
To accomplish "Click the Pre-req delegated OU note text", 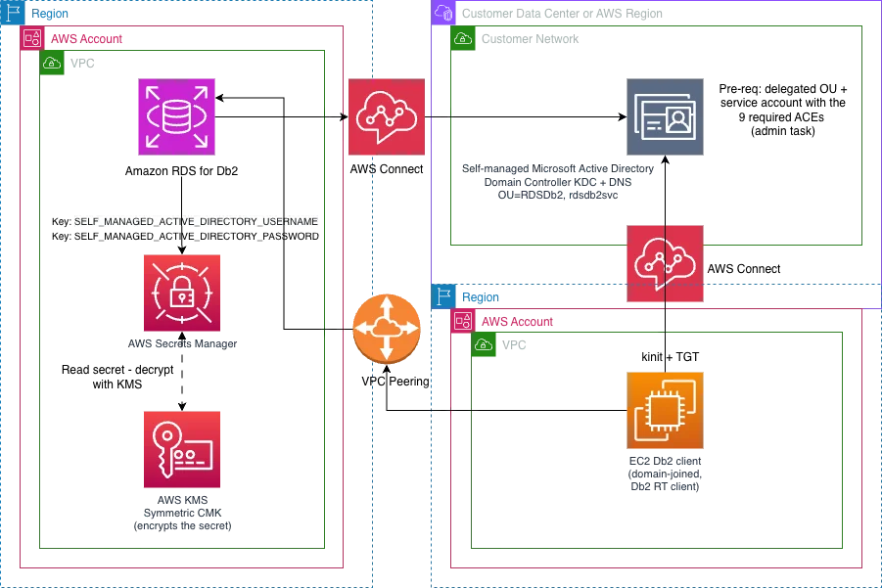I will pyautogui.click(x=782, y=111).
